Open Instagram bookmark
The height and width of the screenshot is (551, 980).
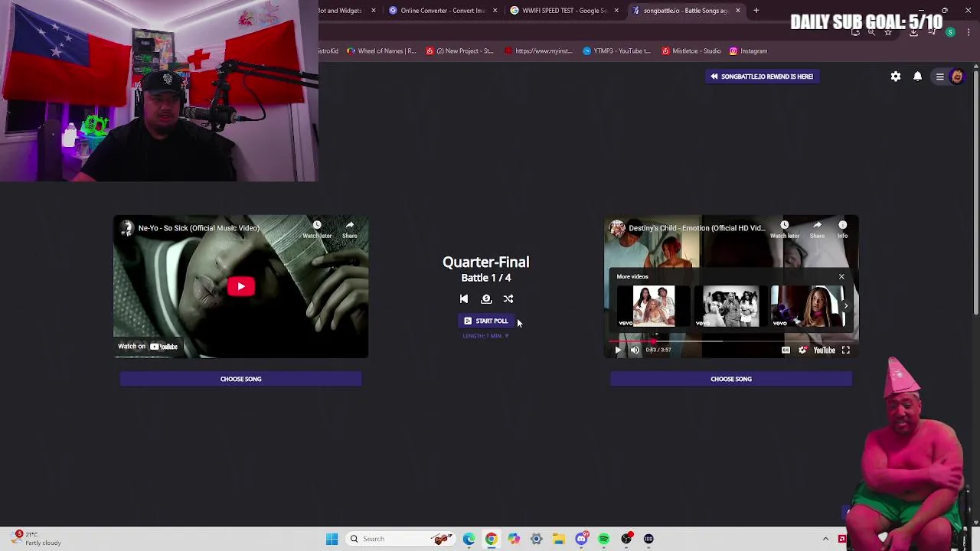(748, 51)
